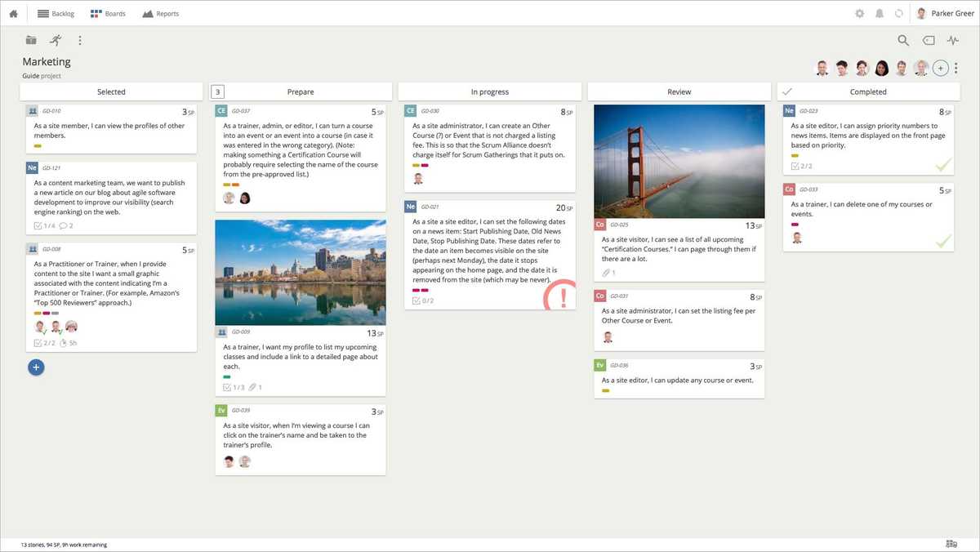This screenshot has width=980, height=552.
Task: Open the board options three-dot menu
Action: coord(79,40)
